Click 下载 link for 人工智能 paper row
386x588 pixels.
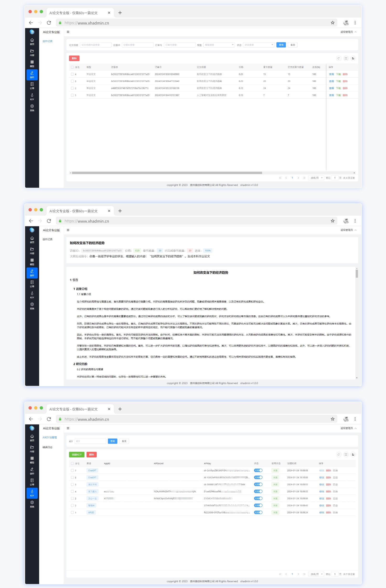338,95
